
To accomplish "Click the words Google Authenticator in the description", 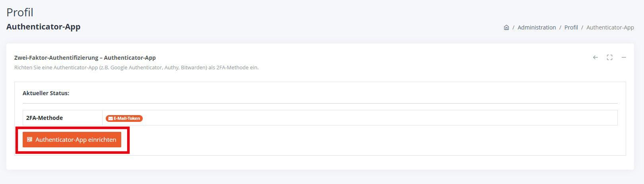I will point(136,68).
